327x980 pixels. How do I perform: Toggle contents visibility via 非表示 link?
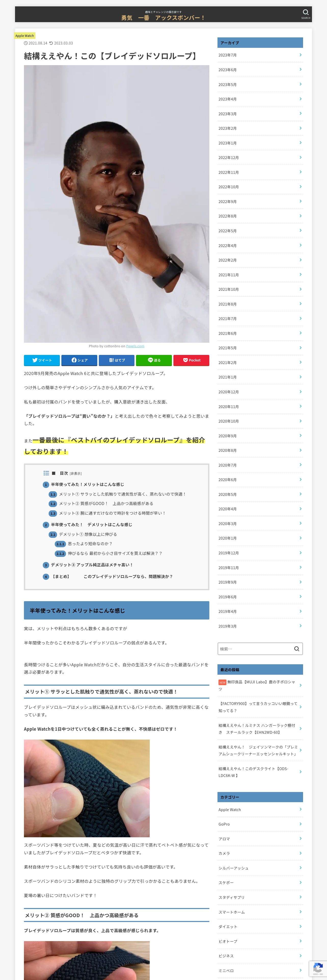tap(75, 474)
